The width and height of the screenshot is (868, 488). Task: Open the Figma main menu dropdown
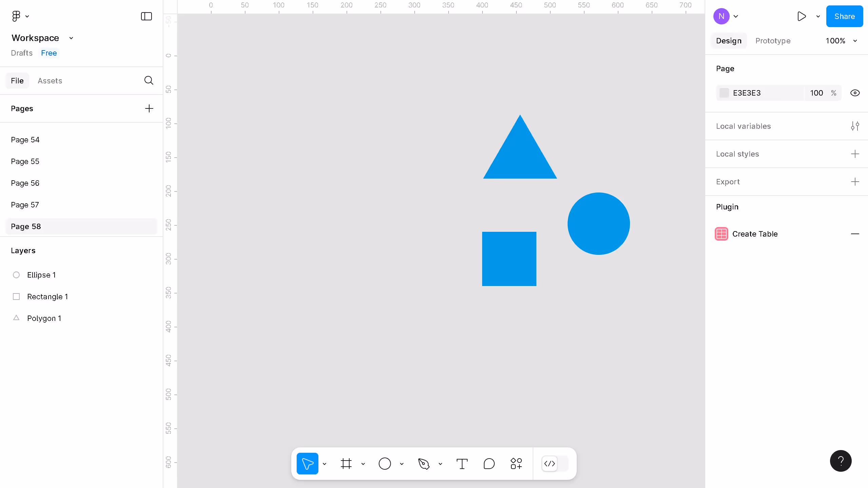tap(20, 16)
